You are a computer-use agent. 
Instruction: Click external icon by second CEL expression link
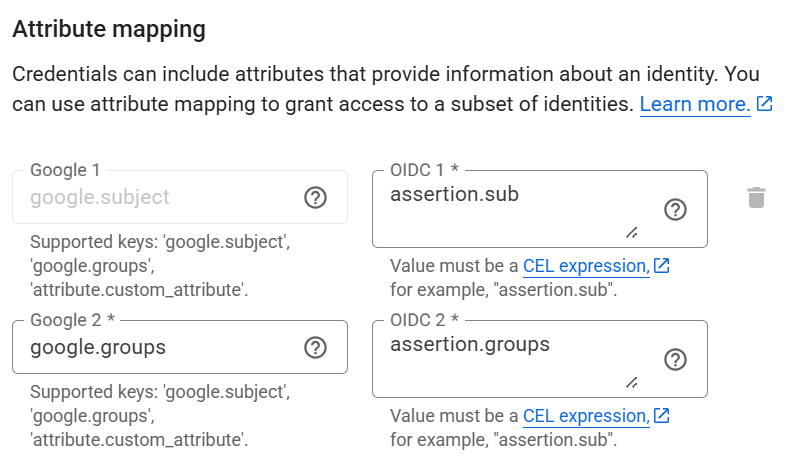click(x=661, y=416)
